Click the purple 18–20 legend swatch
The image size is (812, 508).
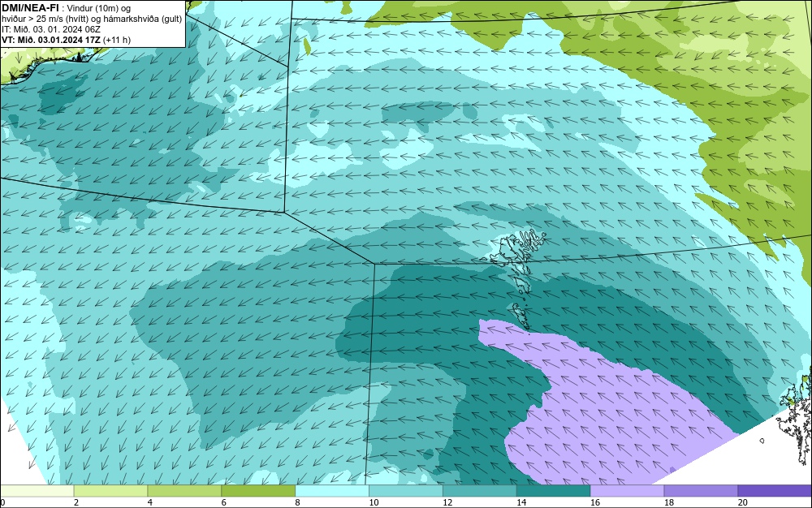702,491
